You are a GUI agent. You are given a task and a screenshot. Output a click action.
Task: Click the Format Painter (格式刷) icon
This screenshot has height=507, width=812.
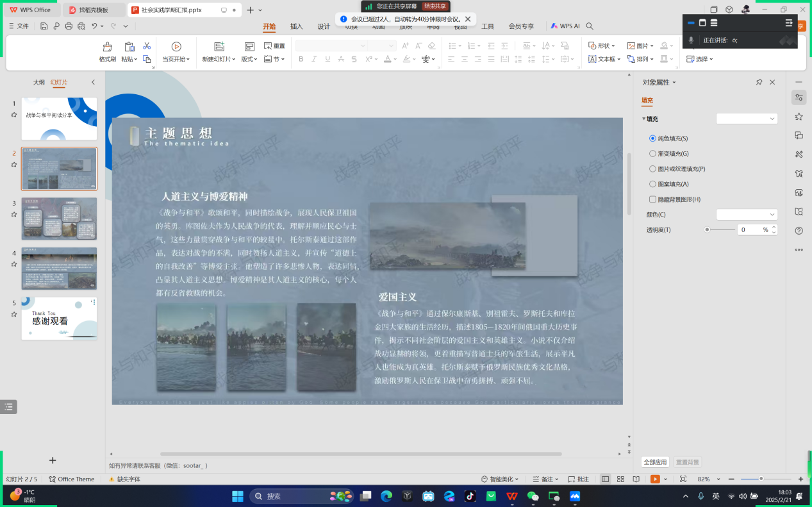tap(107, 47)
